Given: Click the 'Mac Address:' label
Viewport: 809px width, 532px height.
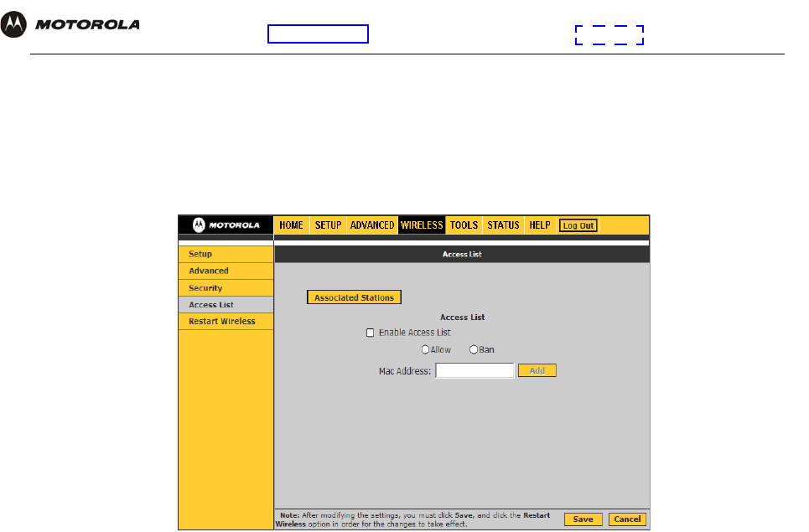Looking at the screenshot, I should [404, 371].
